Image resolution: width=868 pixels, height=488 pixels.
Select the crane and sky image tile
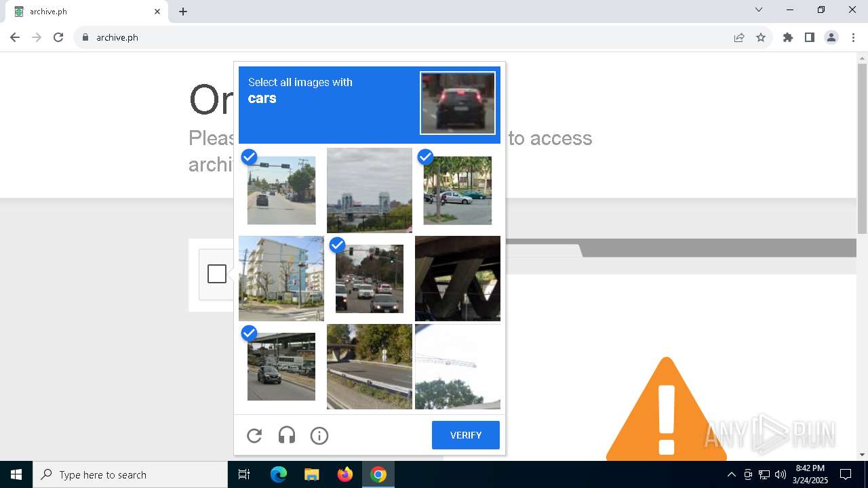pos(458,367)
